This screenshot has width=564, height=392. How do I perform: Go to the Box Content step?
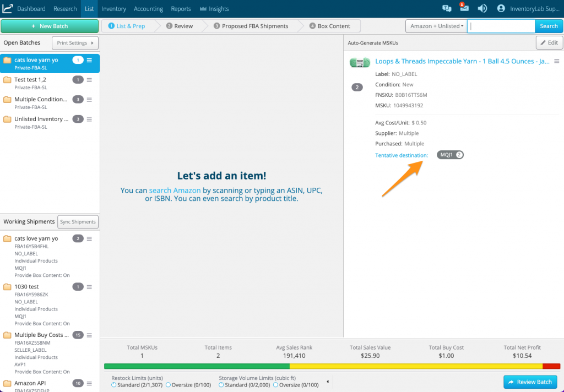[330, 26]
